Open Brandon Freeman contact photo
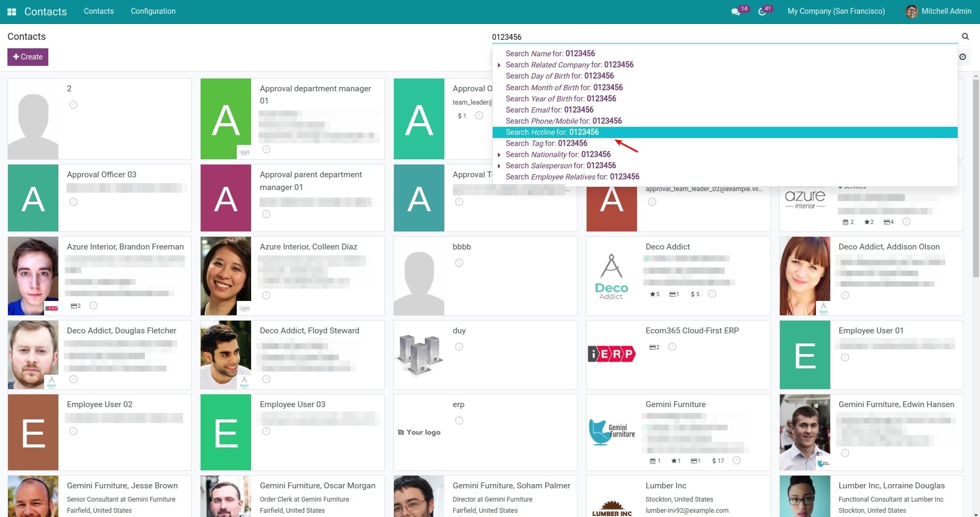The height and width of the screenshot is (517, 980). (33, 276)
